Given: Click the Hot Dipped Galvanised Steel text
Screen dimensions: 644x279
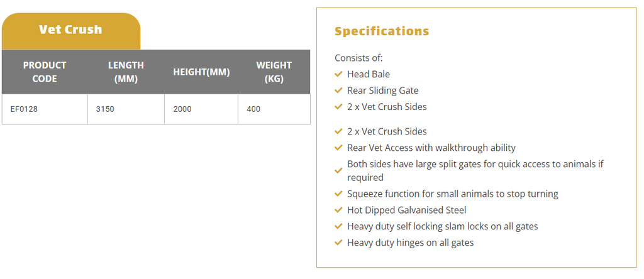Looking at the screenshot, I should tap(407, 210).
